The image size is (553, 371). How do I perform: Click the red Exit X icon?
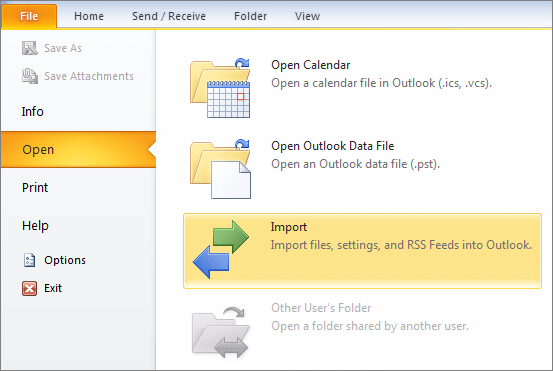29,288
